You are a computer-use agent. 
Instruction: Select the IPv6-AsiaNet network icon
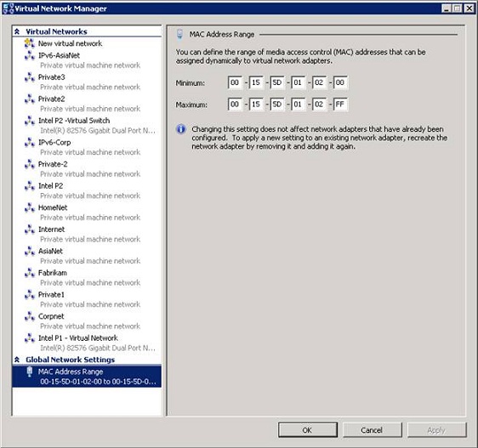pyautogui.click(x=30, y=55)
